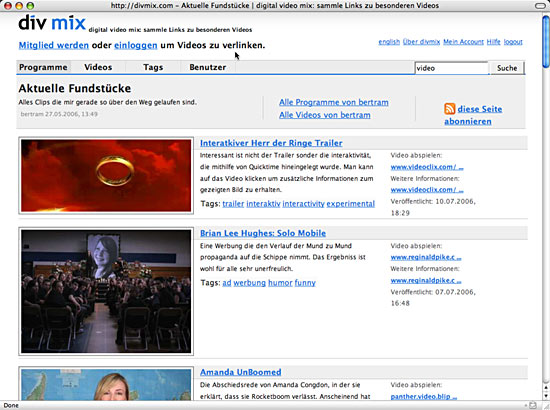The image size is (550, 410).
Task: Click the 'bertram 27.05.2006, 13:49' text
Action: [x=59, y=114]
